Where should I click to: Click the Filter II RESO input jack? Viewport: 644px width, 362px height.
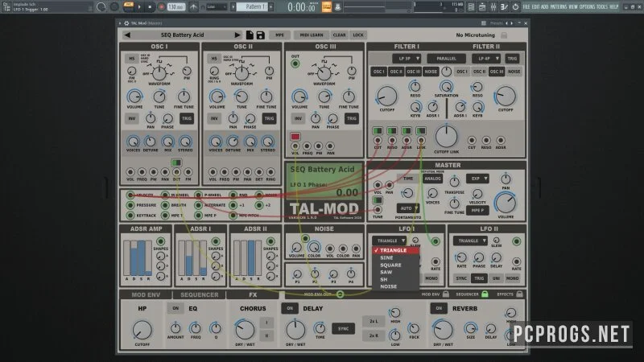point(486,140)
